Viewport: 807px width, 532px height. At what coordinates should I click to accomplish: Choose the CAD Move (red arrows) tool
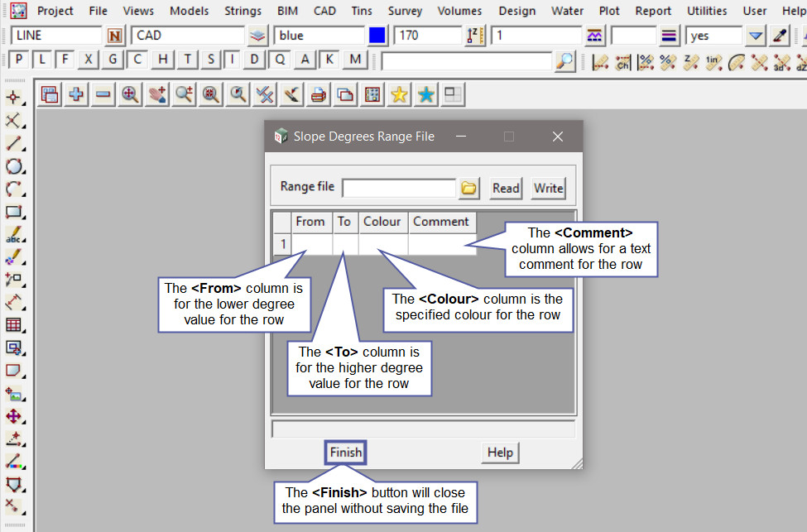(14, 416)
